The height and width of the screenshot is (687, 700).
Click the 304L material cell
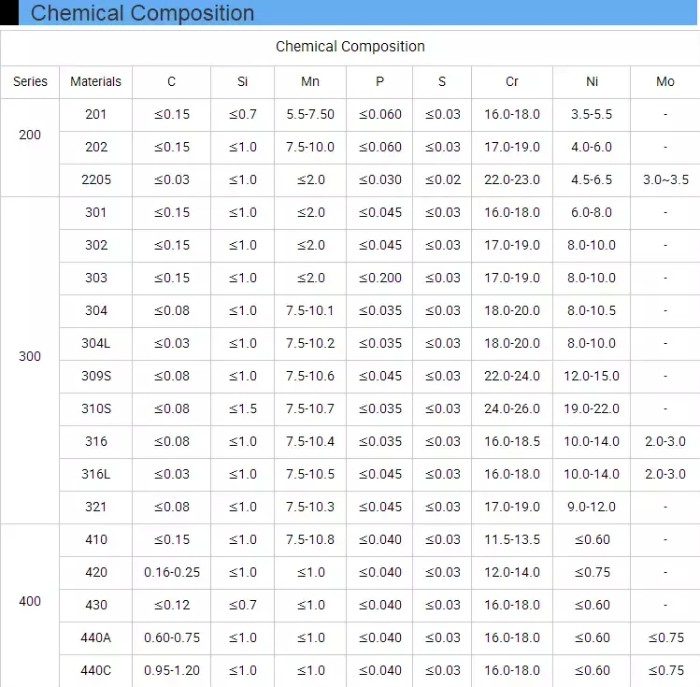[96, 343]
